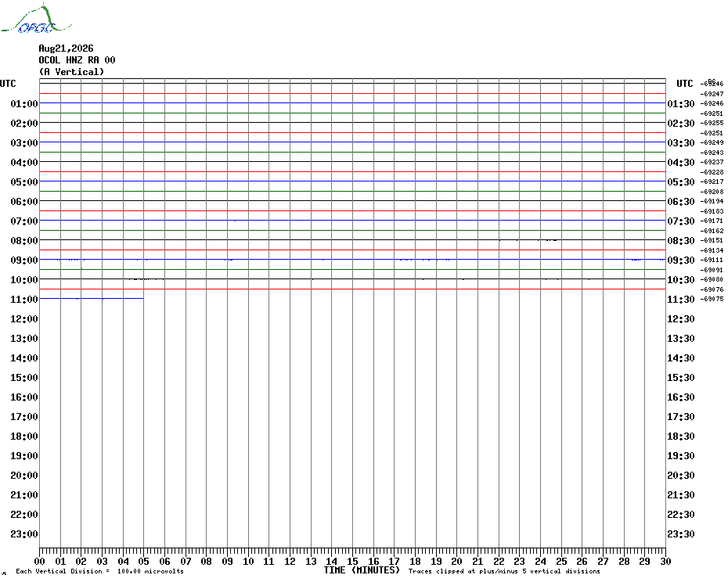Click the Traces clipped at plus/minus 5 note
The image size is (728, 582).
tap(504, 571)
